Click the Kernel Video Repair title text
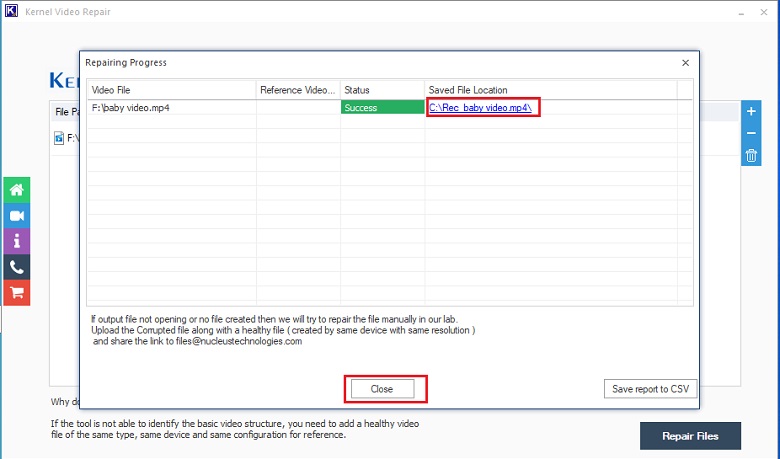 click(x=68, y=11)
